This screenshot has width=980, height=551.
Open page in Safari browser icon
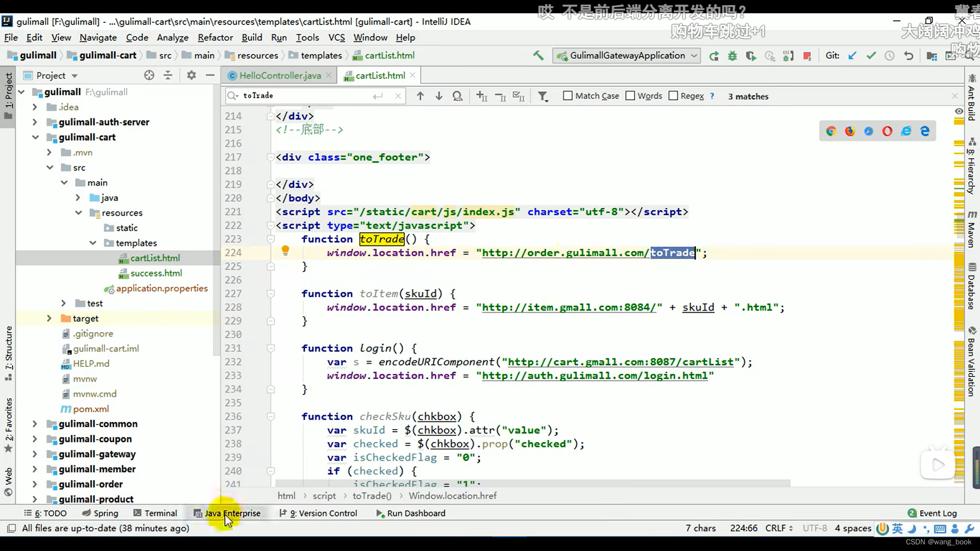869,131
